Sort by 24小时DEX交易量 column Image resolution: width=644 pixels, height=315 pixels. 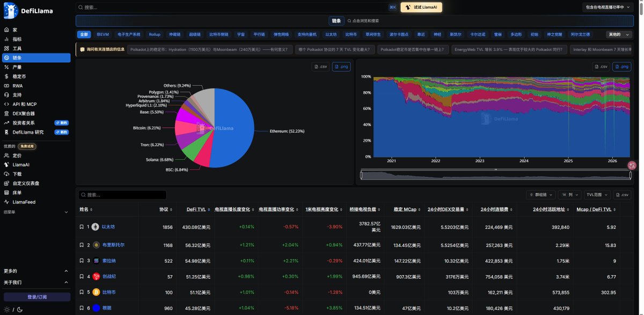coord(448,209)
